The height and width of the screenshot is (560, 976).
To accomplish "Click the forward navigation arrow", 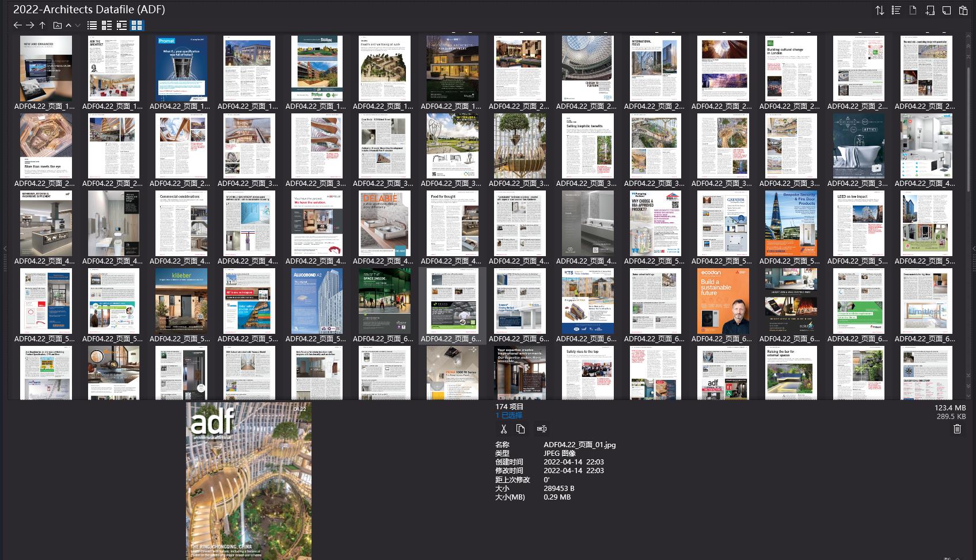I will (x=30, y=25).
